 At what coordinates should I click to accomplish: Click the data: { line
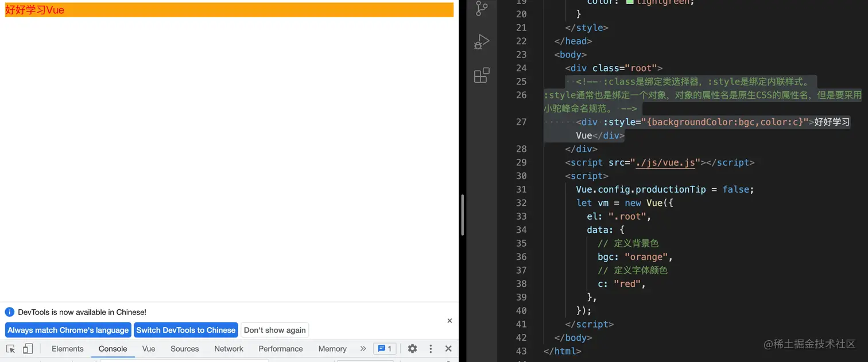tap(605, 229)
